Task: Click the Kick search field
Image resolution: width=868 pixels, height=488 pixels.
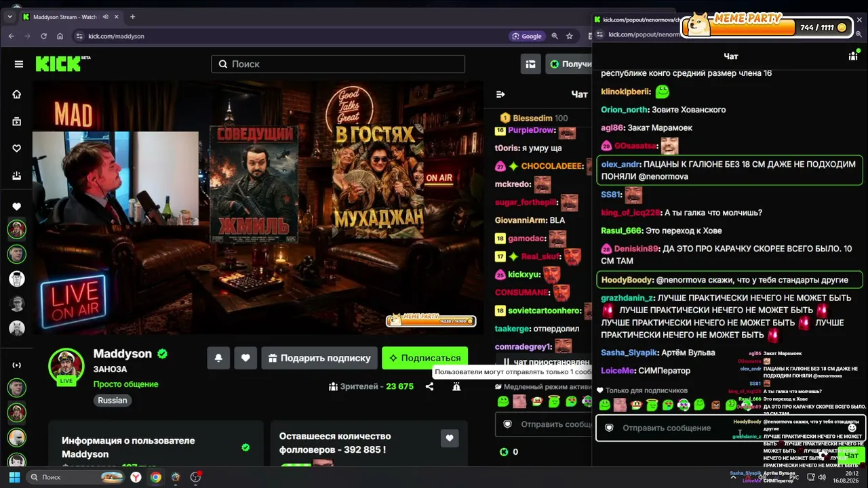Action: tap(338, 64)
